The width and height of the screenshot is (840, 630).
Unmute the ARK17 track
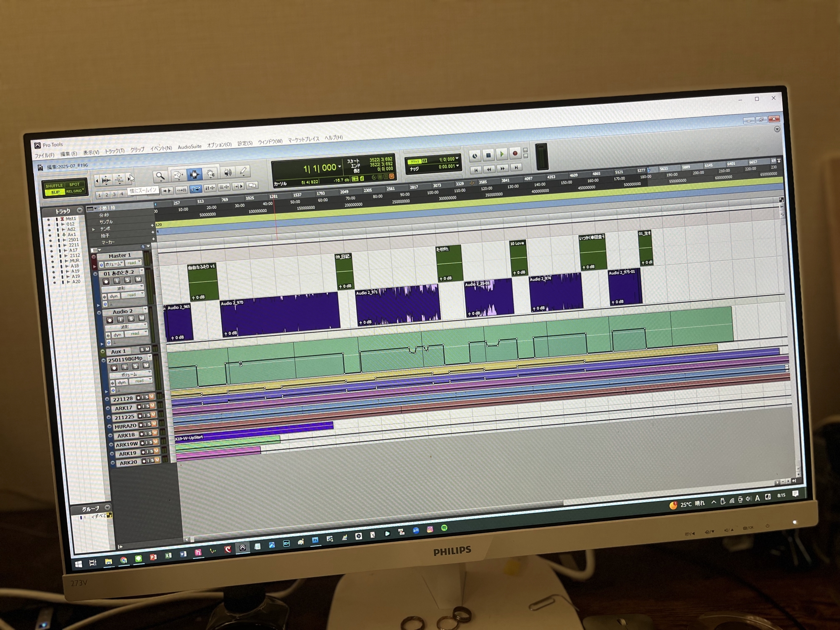(x=152, y=406)
